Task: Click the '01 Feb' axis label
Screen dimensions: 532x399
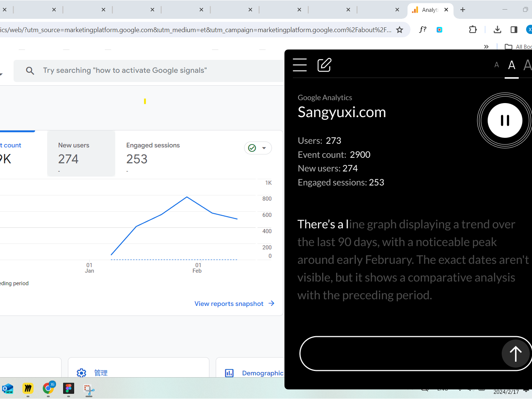Action: (x=197, y=268)
